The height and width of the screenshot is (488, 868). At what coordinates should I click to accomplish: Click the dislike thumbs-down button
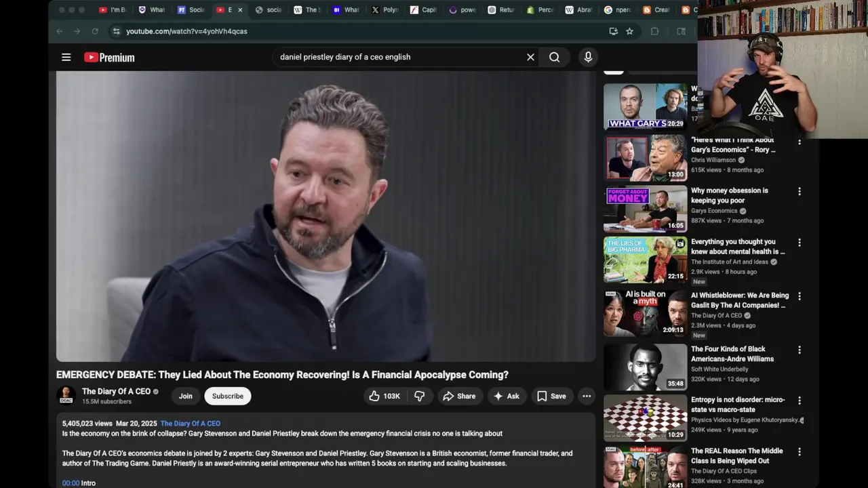pos(420,396)
